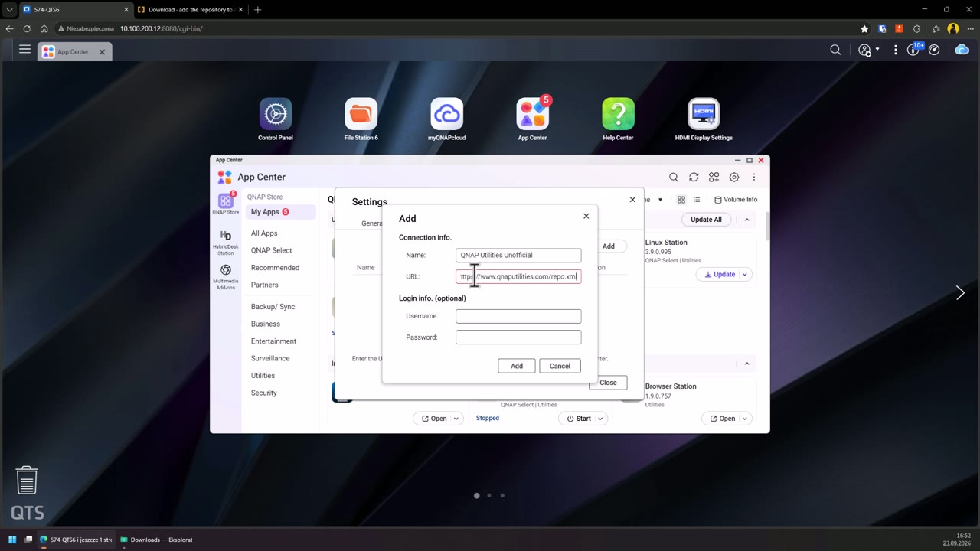The height and width of the screenshot is (551, 980).
Task: Refresh the App Center list
Action: (x=694, y=177)
